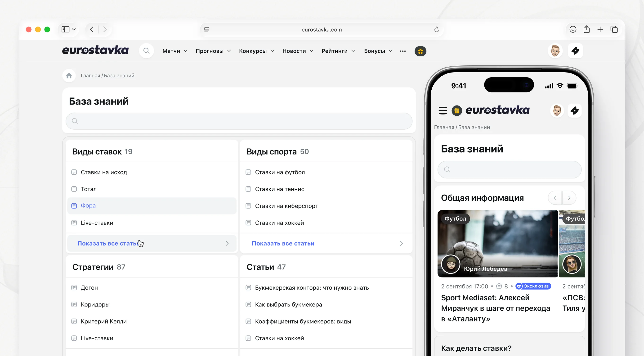Click Показать все статьи under Виды спорта
The width and height of the screenshot is (644, 356).
[283, 243]
